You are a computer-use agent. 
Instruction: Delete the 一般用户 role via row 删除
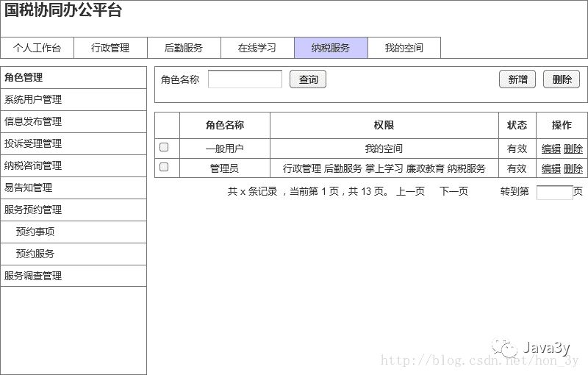(x=573, y=149)
